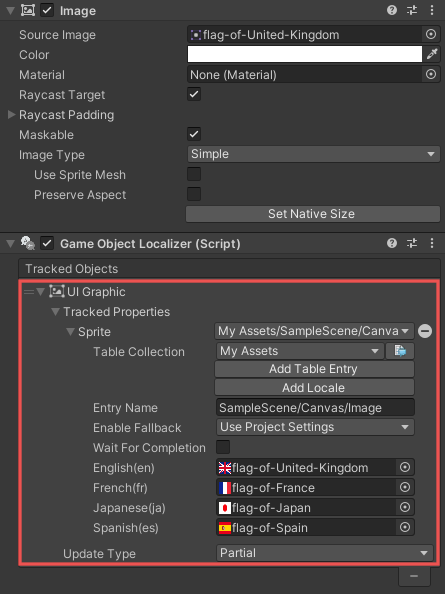Open the Enable Fallback dropdown

(315, 427)
